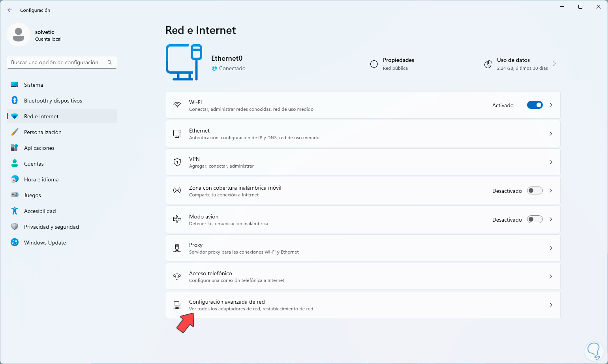Image resolution: width=608 pixels, height=364 pixels.
Task: Click the Accesibilidad figure icon
Action: [15, 211]
